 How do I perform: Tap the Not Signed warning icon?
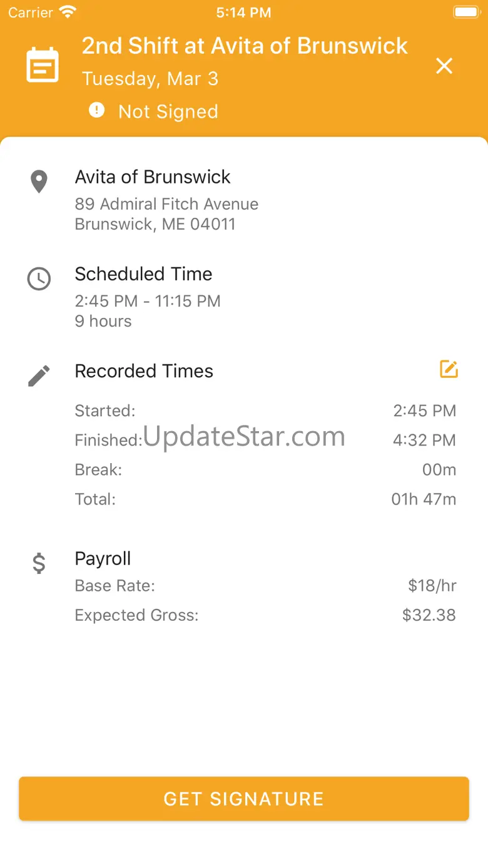(x=96, y=111)
